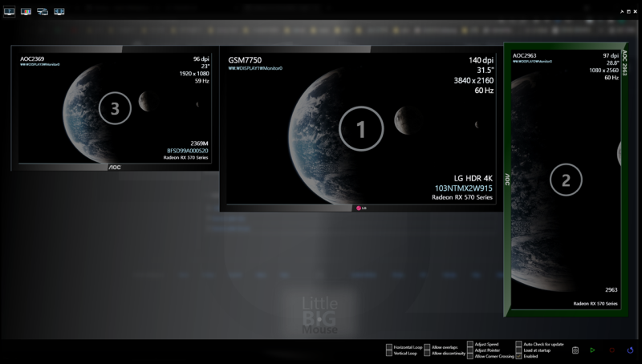Toggle the Allow overlaps checkbox

click(x=427, y=347)
